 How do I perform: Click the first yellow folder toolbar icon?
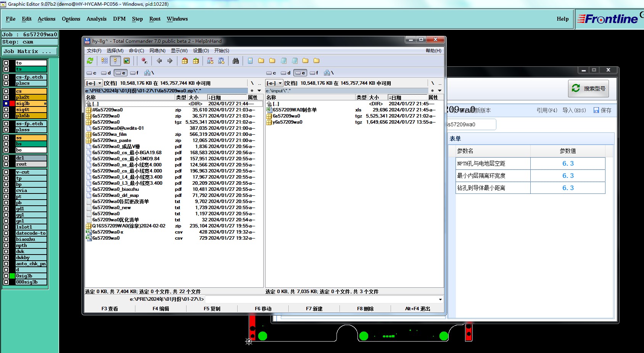point(261,61)
